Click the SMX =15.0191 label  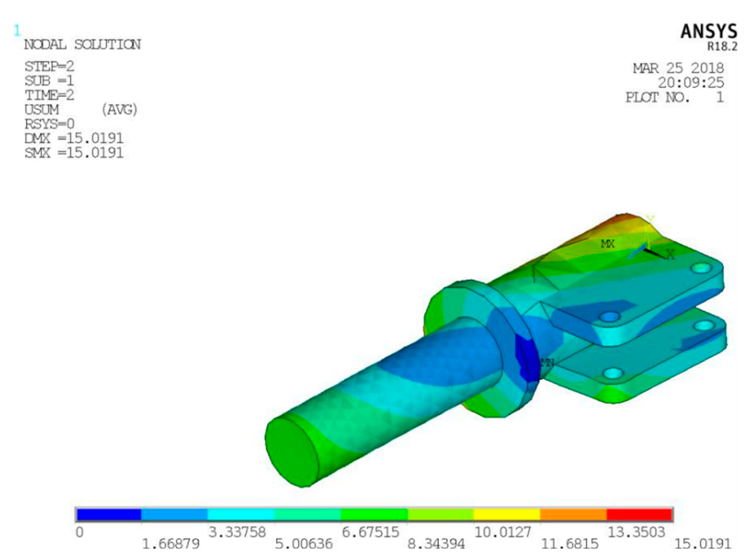[74, 153]
